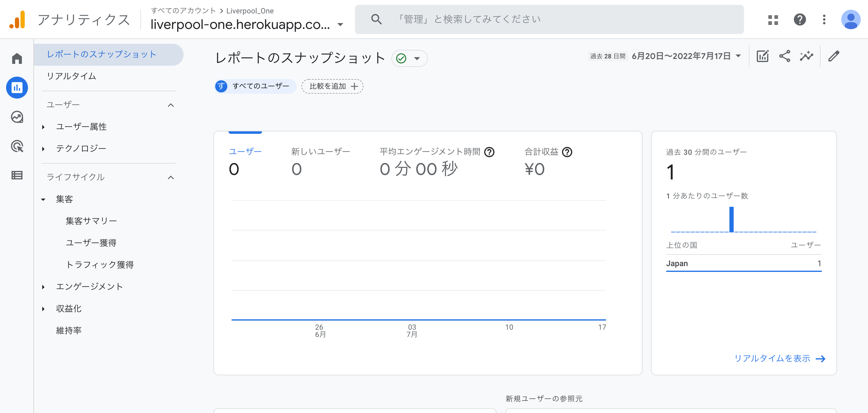
Task: Open 集客サマリー report
Action: (91, 221)
